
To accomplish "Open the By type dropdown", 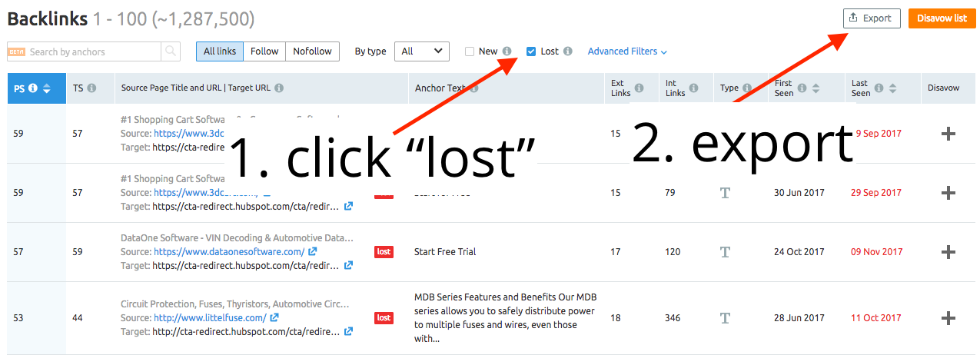I will pyautogui.click(x=421, y=51).
